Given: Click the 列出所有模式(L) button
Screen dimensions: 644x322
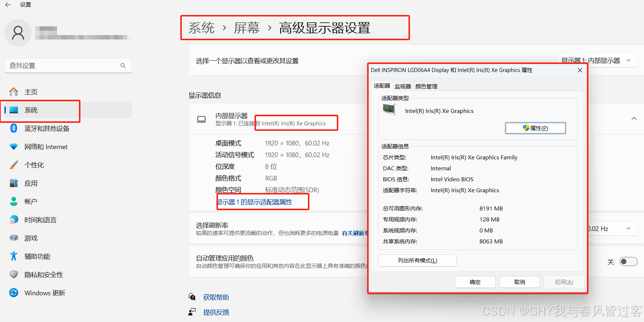Looking at the screenshot, I should tap(418, 260).
